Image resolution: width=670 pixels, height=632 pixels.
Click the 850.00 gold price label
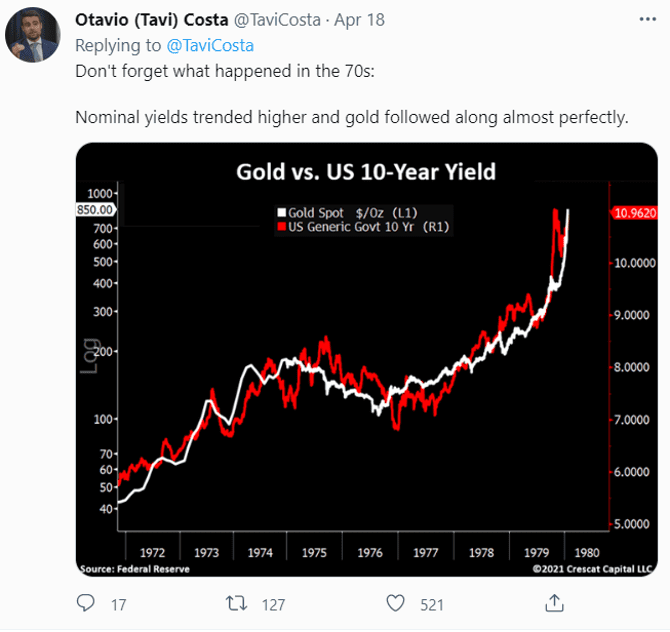[96, 210]
